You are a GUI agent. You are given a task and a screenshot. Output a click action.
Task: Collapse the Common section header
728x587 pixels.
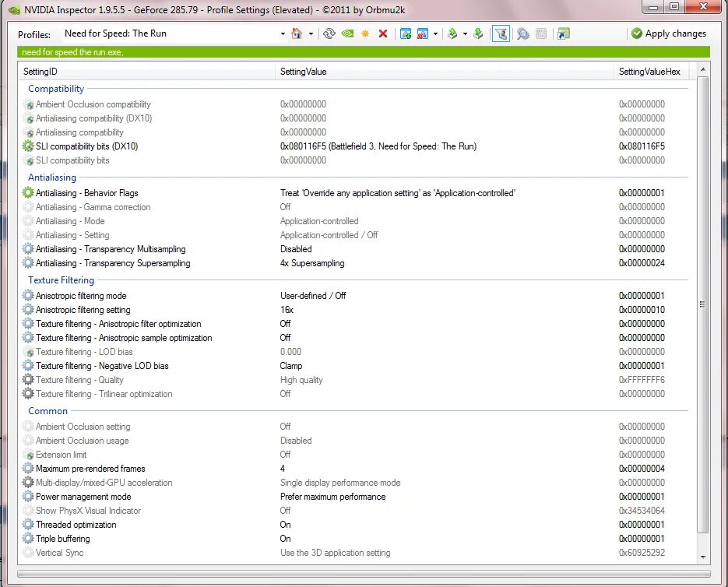coord(47,411)
